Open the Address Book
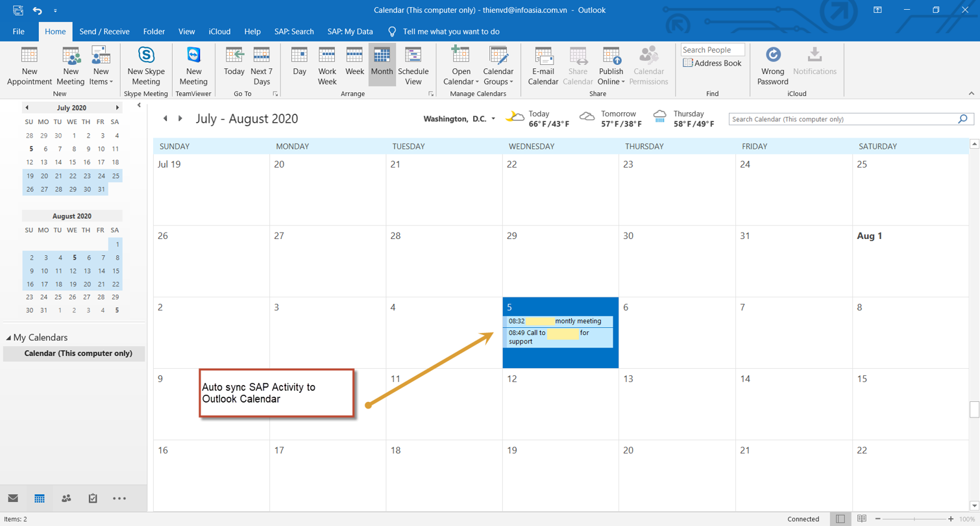The height and width of the screenshot is (526, 980). (712, 63)
